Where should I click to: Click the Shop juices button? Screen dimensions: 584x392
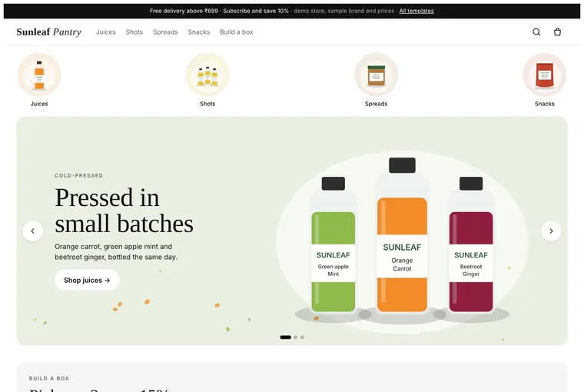pos(87,280)
